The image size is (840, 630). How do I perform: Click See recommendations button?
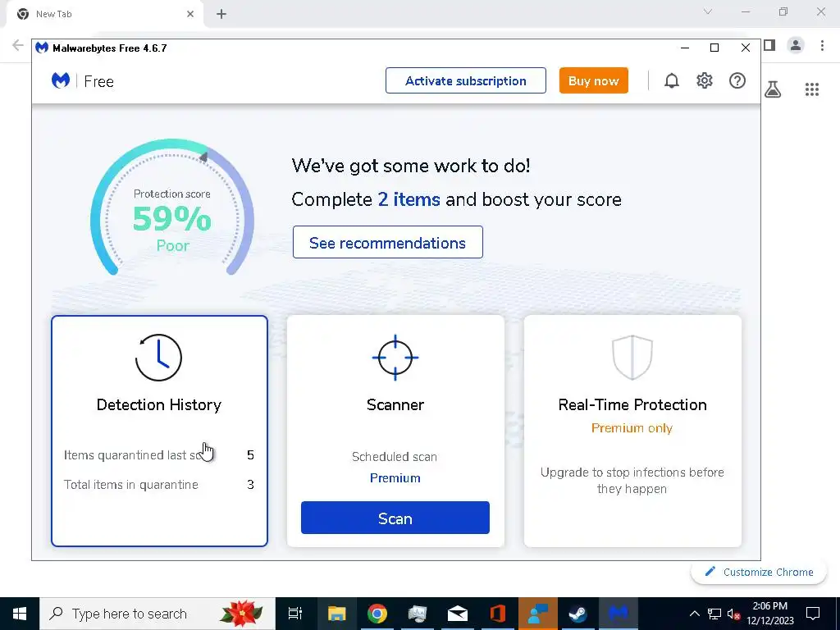(x=387, y=243)
